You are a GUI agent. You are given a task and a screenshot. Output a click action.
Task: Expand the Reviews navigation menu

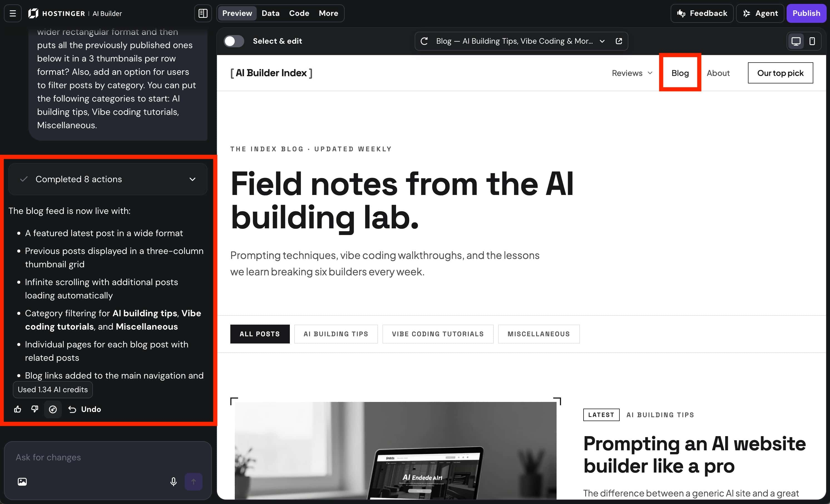point(632,73)
